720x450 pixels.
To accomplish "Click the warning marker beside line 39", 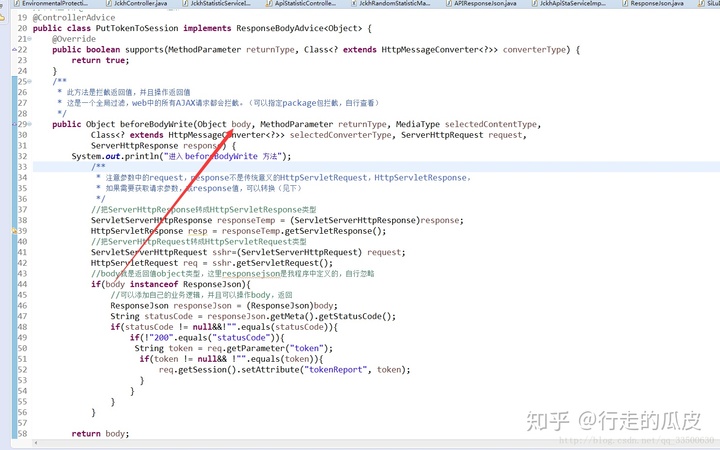I will tap(14, 231).
